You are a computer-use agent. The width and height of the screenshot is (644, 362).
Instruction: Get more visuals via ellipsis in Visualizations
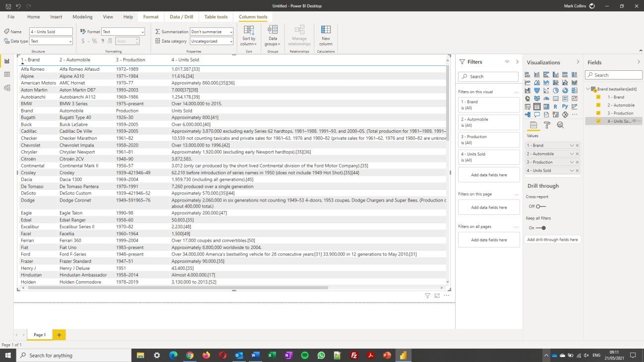pyautogui.click(x=575, y=114)
